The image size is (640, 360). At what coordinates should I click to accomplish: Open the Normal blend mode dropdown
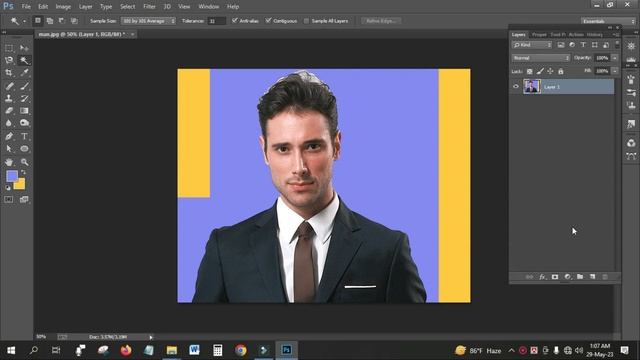pyautogui.click(x=541, y=58)
